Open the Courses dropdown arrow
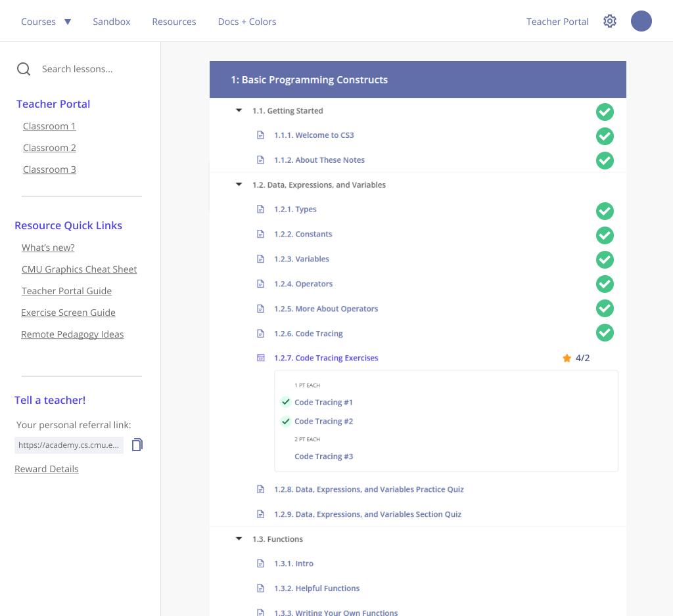The height and width of the screenshot is (616, 673). [x=68, y=22]
